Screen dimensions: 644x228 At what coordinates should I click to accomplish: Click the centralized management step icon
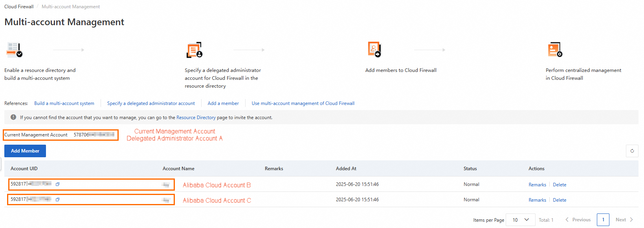click(x=555, y=50)
